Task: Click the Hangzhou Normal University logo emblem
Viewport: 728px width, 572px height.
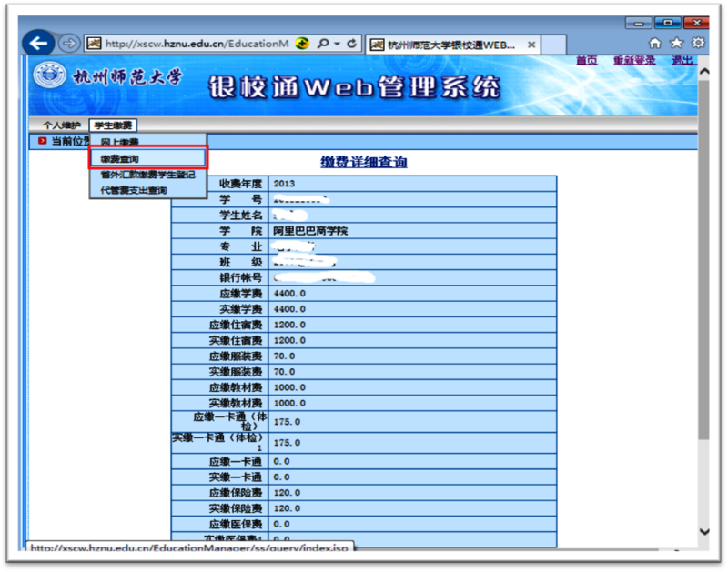Action: pyautogui.click(x=50, y=76)
